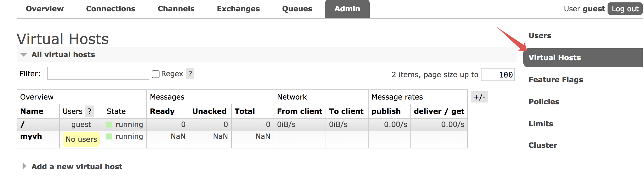Open the Exchanges tab
This screenshot has height=180, width=644.
[238, 9]
